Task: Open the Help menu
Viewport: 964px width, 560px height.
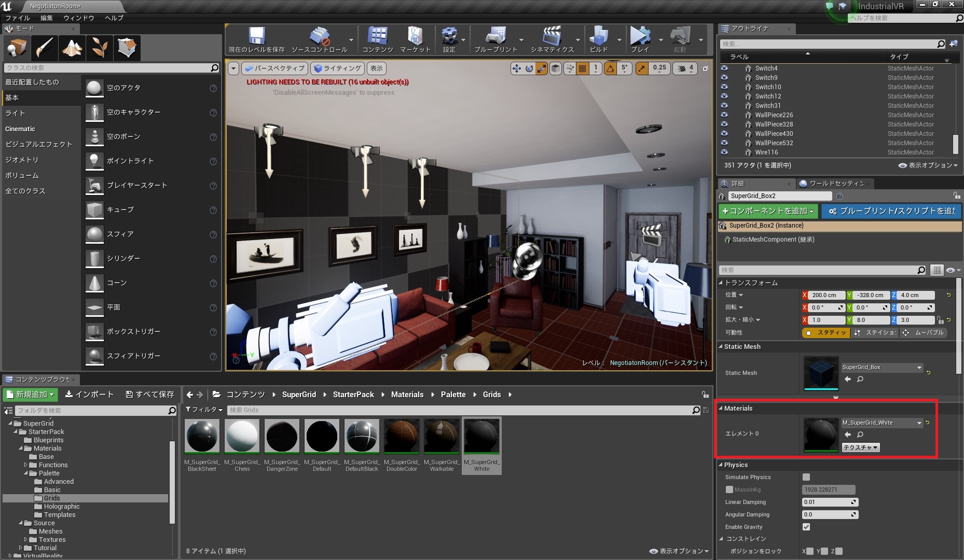Action: click(x=114, y=18)
